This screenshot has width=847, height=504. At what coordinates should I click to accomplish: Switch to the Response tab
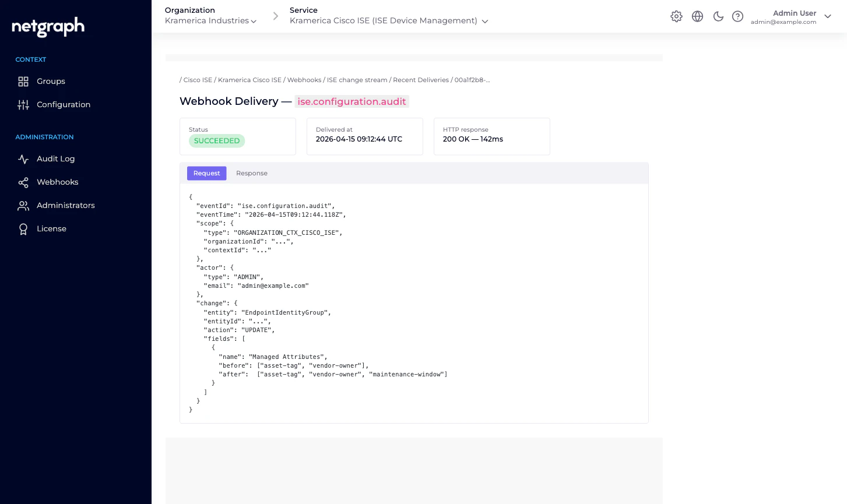click(x=251, y=173)
